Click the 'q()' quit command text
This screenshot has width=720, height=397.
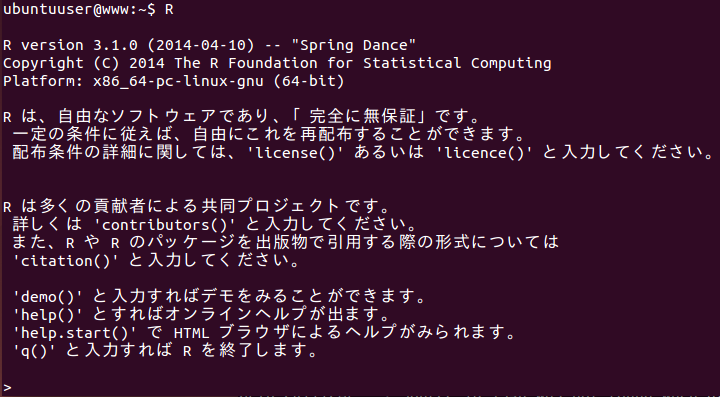click(x=34, y=351)
